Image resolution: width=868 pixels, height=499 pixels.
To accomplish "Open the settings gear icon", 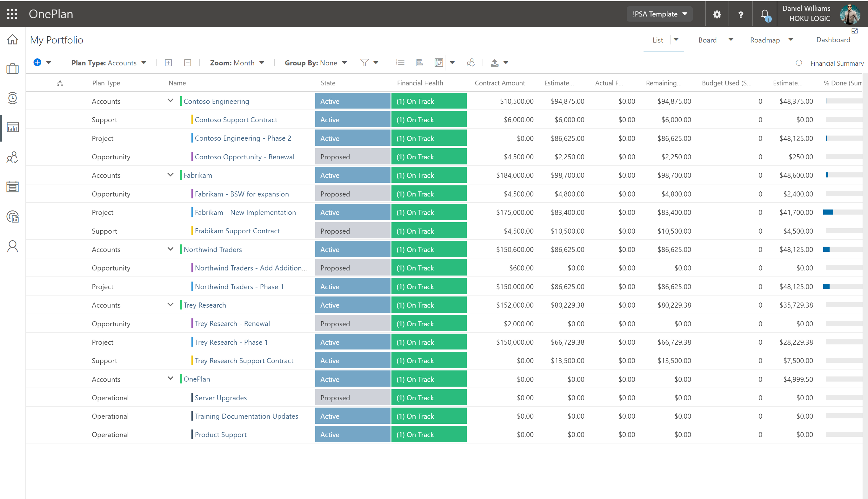I will click(x=717, y=14).
